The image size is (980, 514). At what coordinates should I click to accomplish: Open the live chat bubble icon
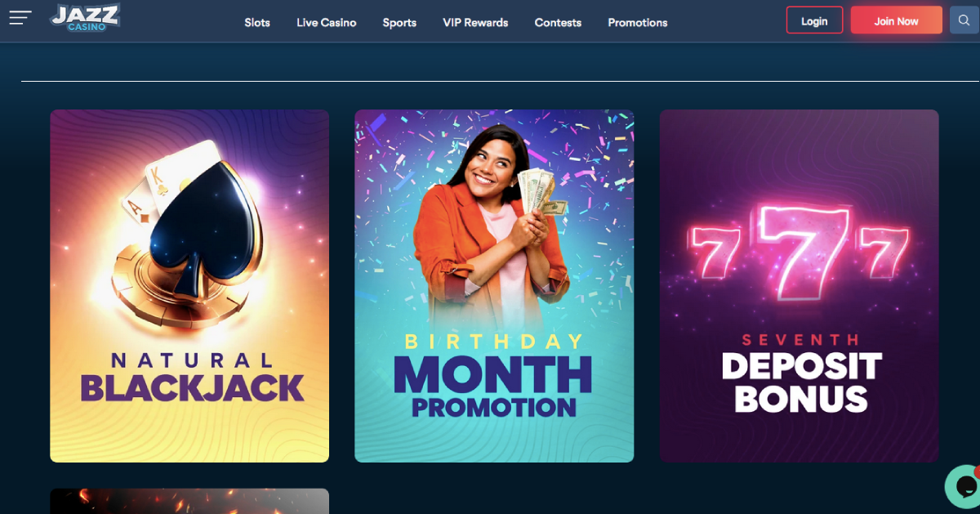click(x=964, y=486)
